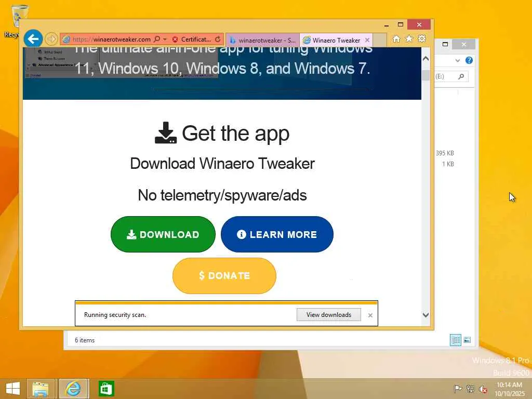The width and height of the screenshot is (532, 399).
Task: Click the blue LEARN MORE button
Action: (x=277, y=234)
